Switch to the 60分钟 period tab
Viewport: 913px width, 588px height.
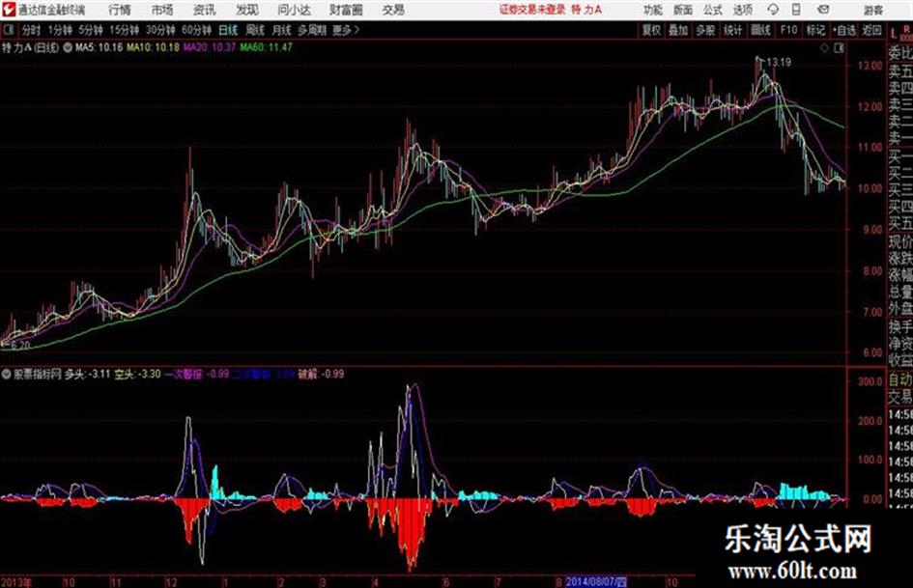[x=197, y=30]
